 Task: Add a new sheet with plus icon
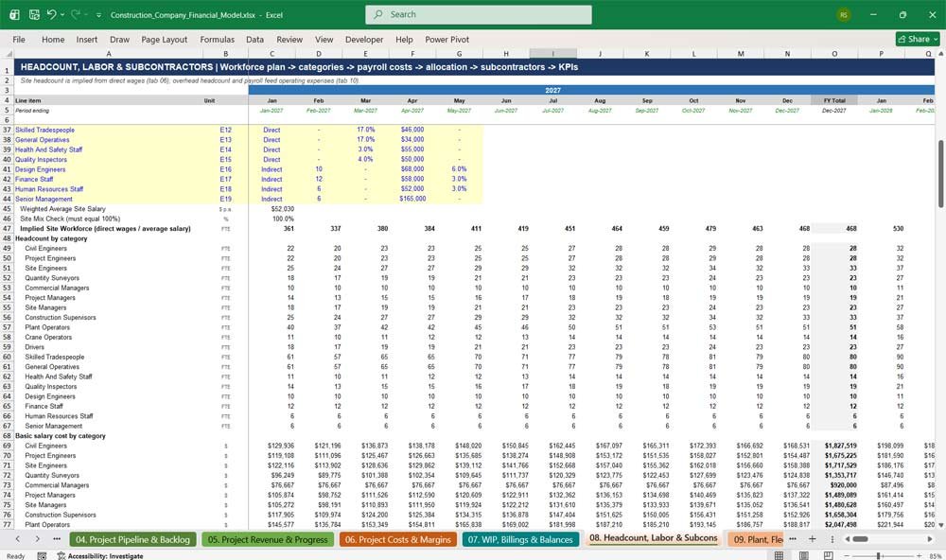(812, 539)
